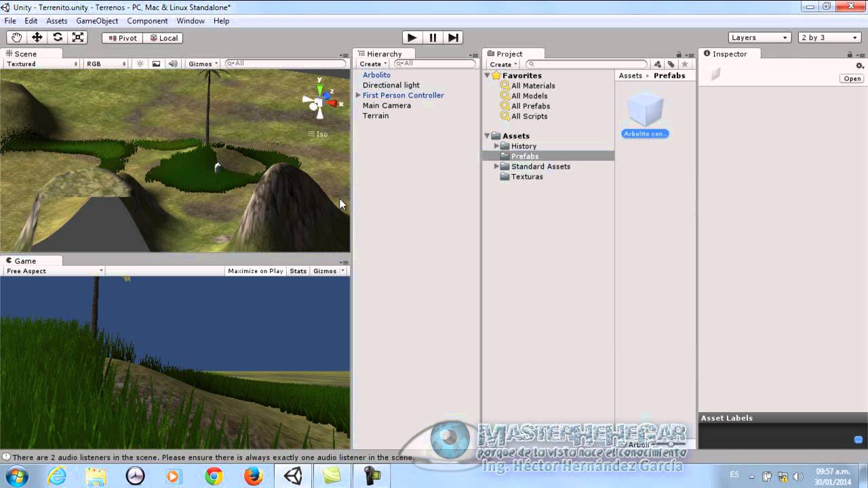Open the Assets menu
Screen dimensions: 868x488
pyautogui.click(x=57, y=21)
